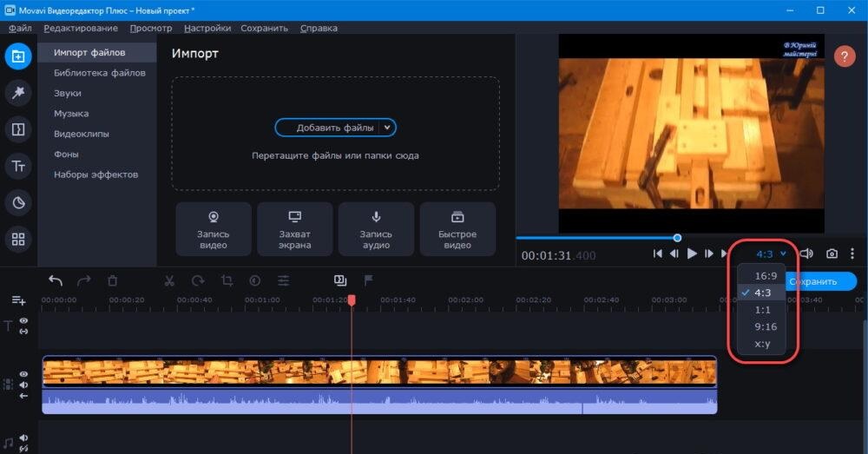The width and height of the screenshot is (868, 454).
Task: Click the Захват экрана button
Action: (x=294, y=229)
